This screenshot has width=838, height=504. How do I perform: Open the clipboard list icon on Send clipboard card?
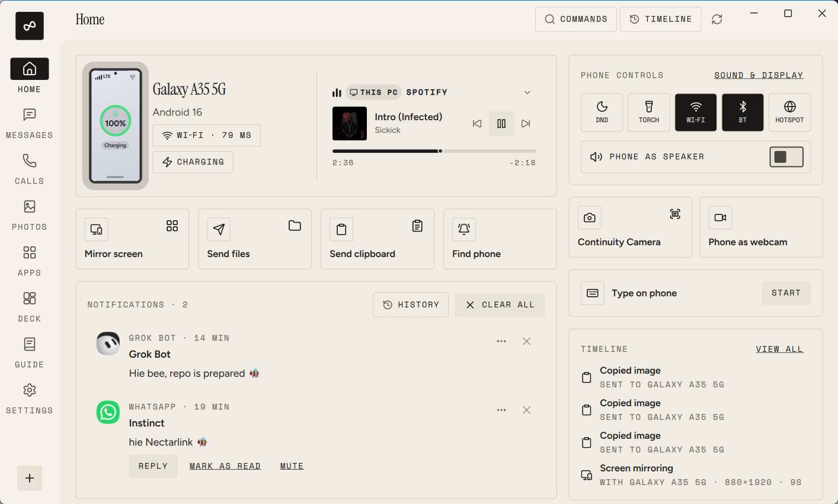tap(417, 226)
